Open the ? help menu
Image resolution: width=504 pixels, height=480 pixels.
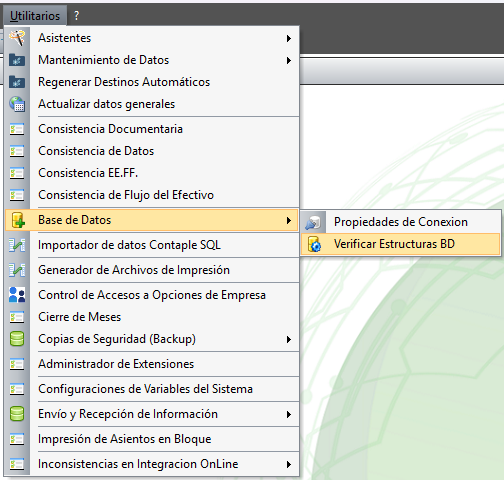76,15
